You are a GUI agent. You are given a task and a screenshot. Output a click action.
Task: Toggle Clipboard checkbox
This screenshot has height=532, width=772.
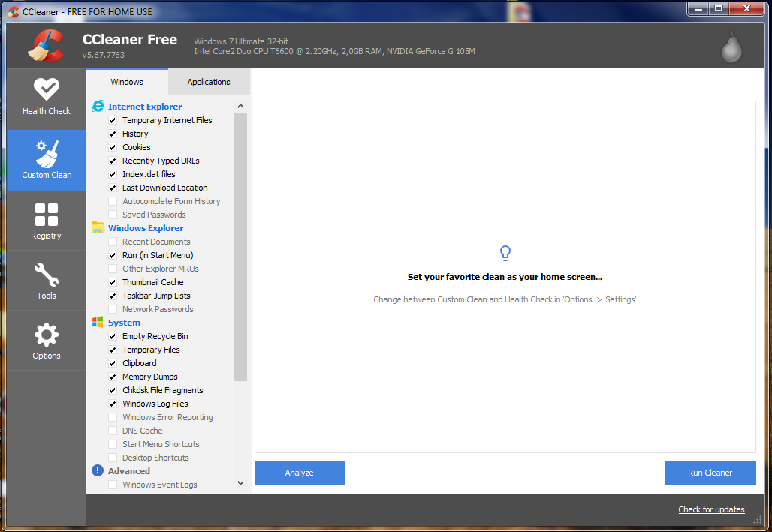(113, 363)
